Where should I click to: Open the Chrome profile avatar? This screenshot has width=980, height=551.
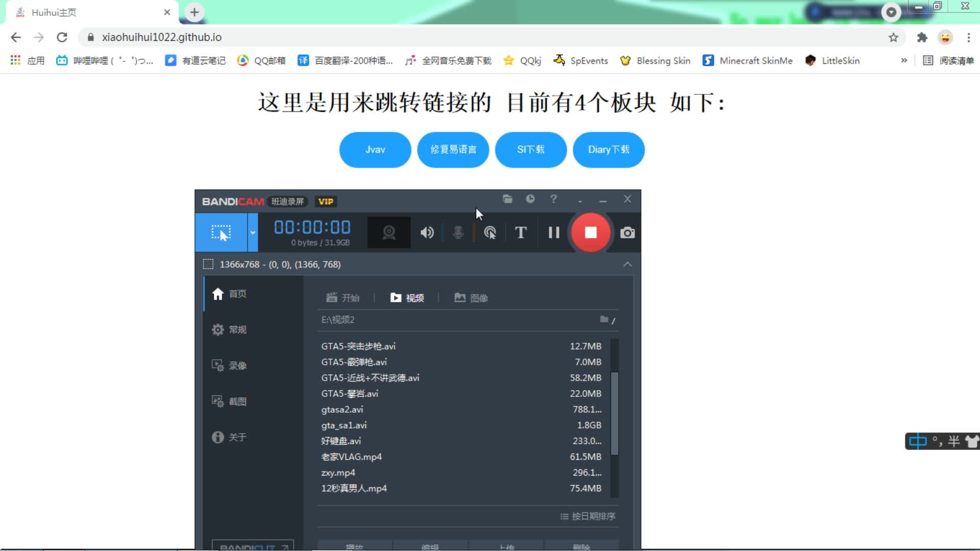coord(945,37)
